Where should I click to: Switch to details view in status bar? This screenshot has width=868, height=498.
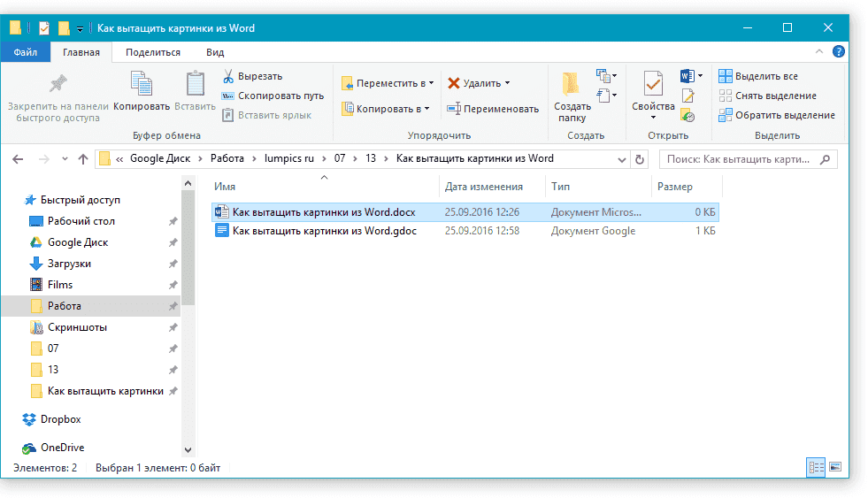tap(816, 466)
